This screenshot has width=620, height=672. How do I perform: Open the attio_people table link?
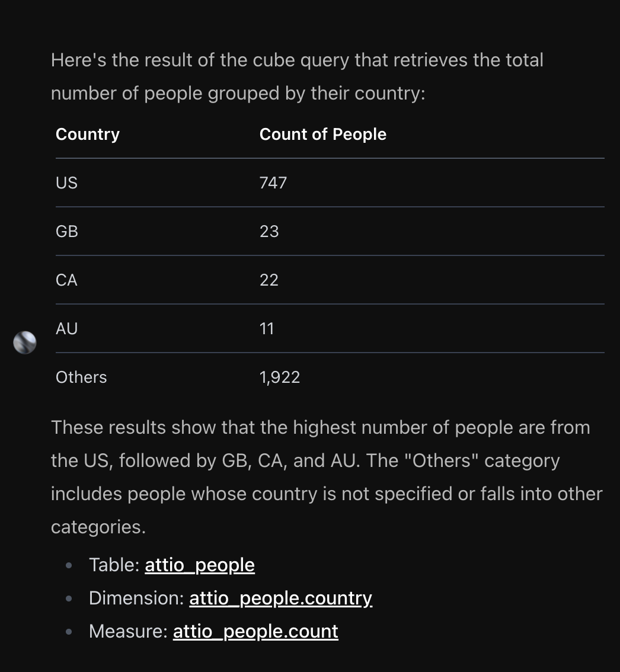200,565
